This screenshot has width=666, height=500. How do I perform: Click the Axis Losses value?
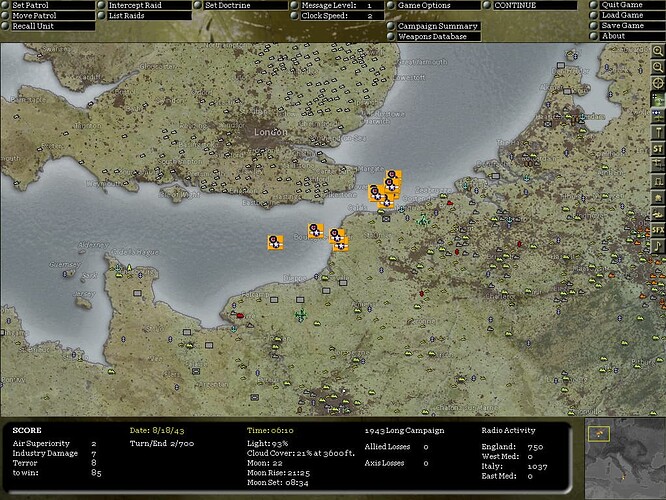(x=426, y=463)
